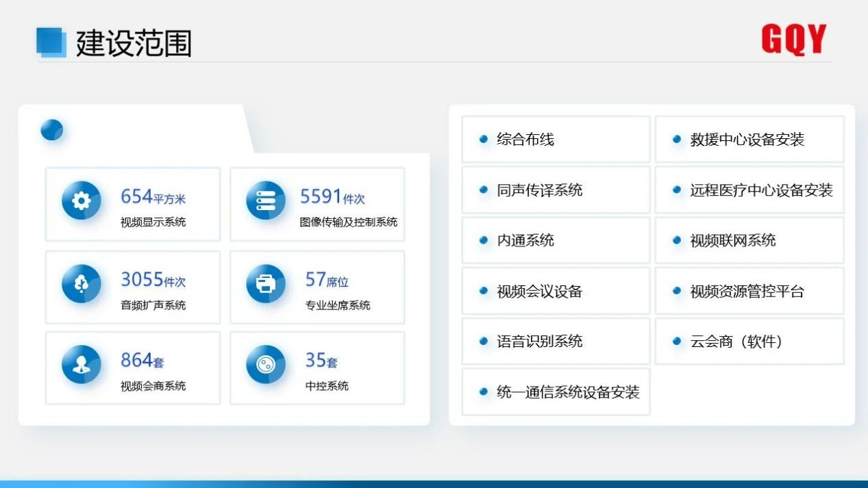Image resolution: width=868 pixels, height=488 pixels.
Task: Click the person icon for 视频会商系统
Action: click(x=82, y=365)
